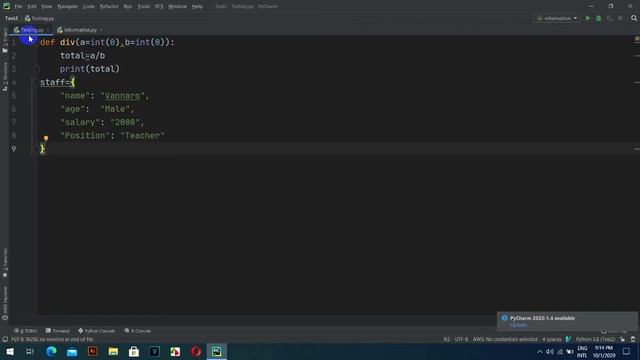Collapse the div function fold marker on line 3

point(36,69)
